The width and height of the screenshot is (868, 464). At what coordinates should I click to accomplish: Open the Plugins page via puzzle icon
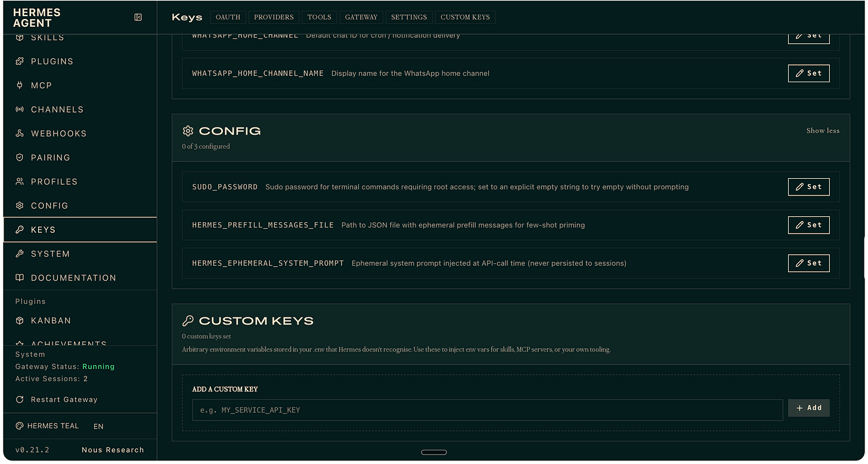(x=20, y=61)
